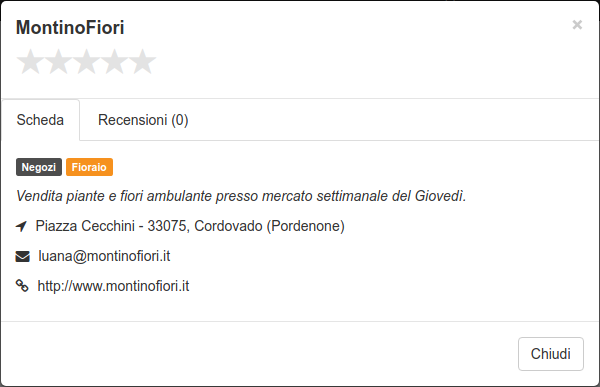The width and height of the screenshot is (600, 387).
Task: Click the orange Fioraio badge
Action: [x=89, y=167]
